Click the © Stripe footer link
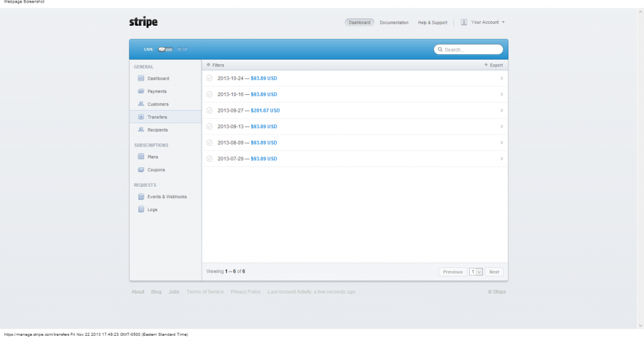644x337 pixels. [497, 292]
